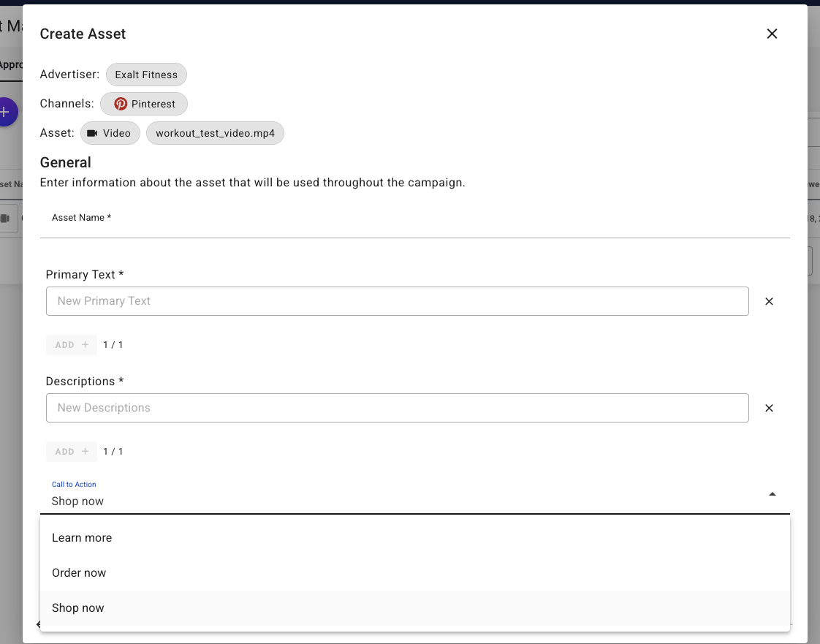Remove the Descriptions entry with its X
The image size is (820, 644).
click(769, 408)
